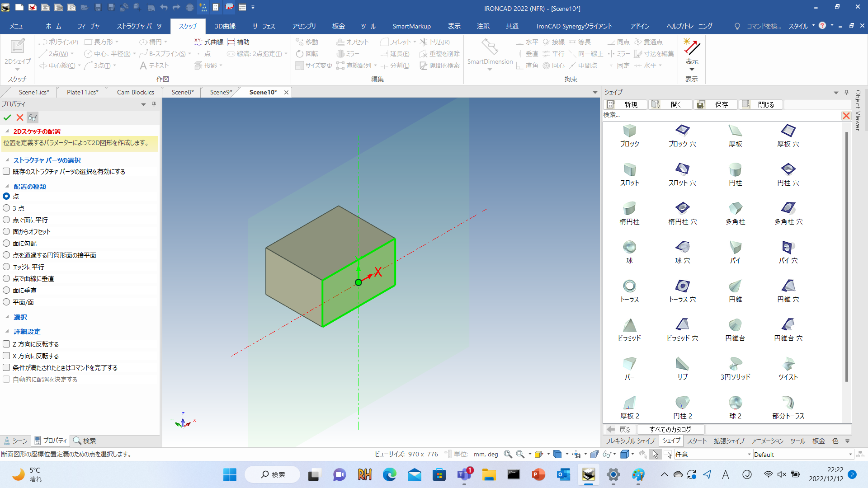Cancel the command with the red X icon
Image resolution: width=868 pixels, height=488 pixels.
tap(20, 117)
